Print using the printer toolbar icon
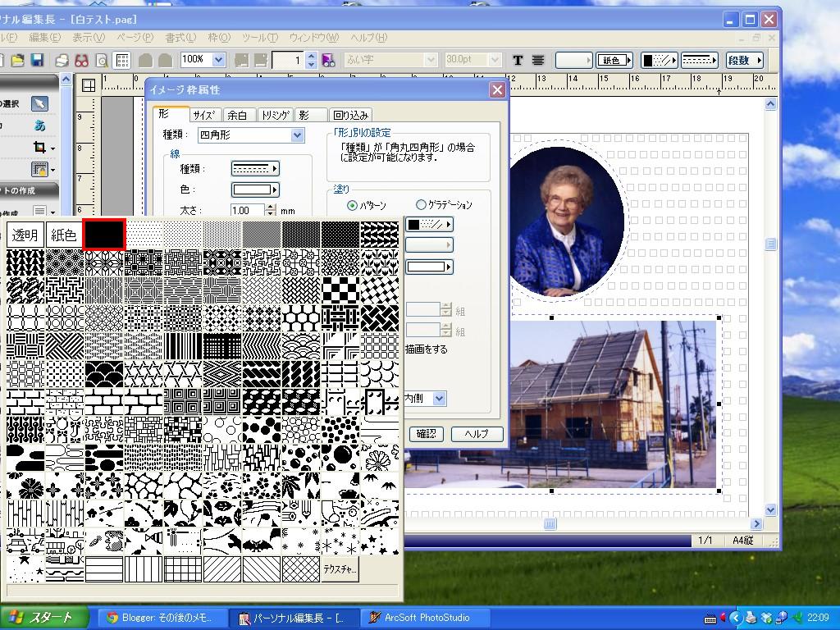The image size is (840, 630). pos(62,60)
